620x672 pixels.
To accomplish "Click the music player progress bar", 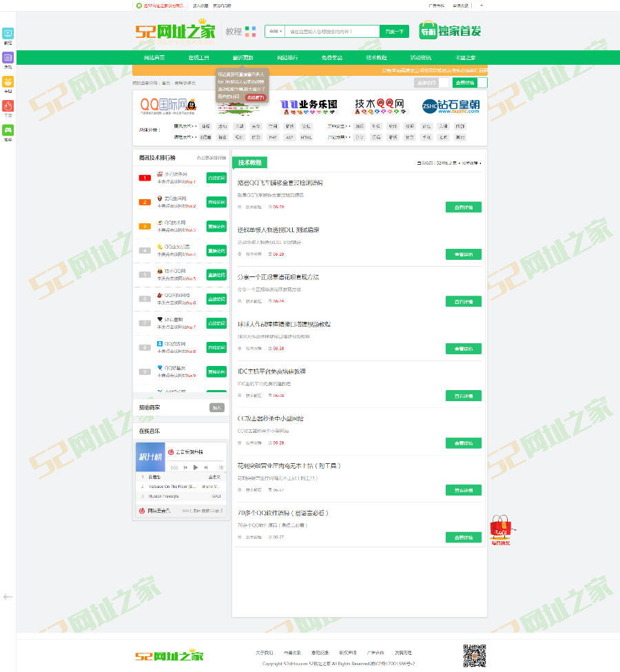I will click(196, 460).
